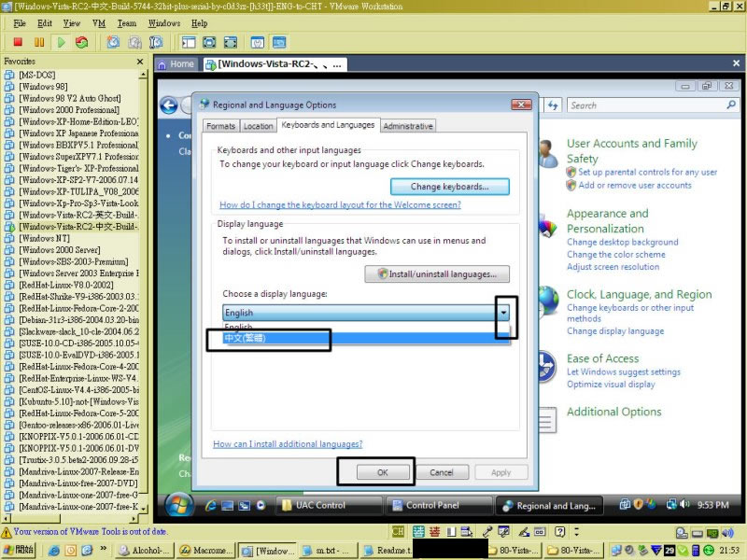Viewport: 747px width, 560px height.
Task: Click the Favorites list scroll-down arrow
Action: click(x=144, y=508)
